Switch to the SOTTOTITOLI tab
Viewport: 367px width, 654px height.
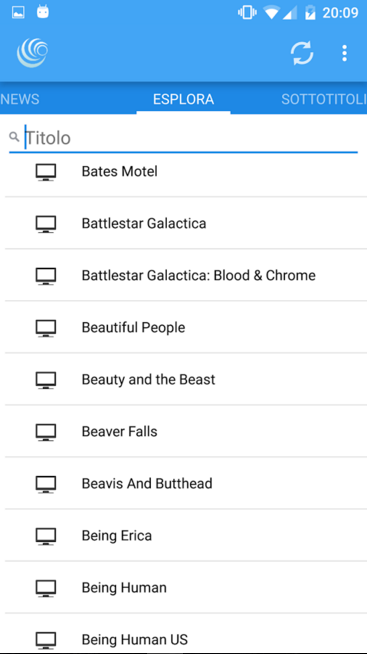[324, 99]
